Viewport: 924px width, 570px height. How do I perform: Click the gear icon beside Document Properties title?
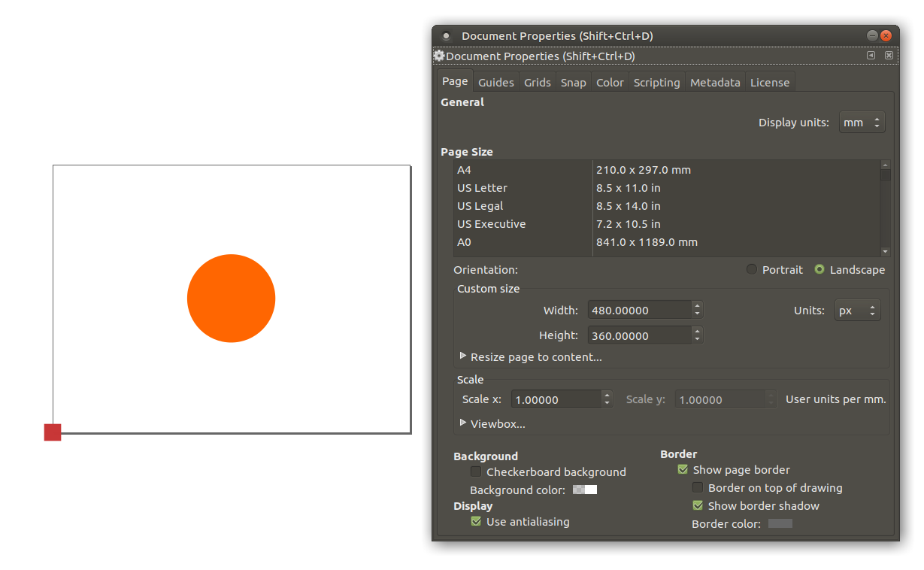click(438, 56)
